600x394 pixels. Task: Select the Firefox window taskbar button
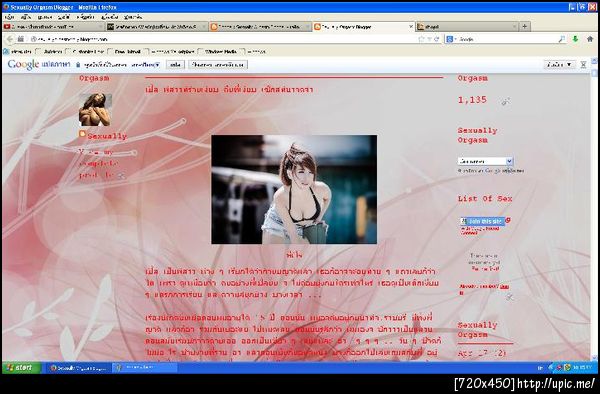(x=78, y=368)
